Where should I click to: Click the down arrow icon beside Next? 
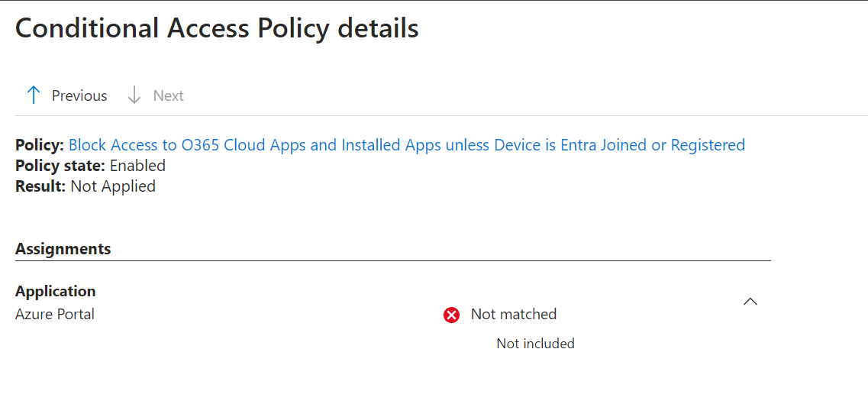(x=134, y=95)
